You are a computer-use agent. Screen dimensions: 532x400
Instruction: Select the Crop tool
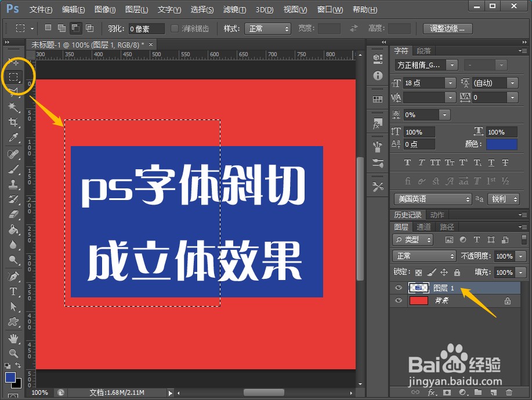coord(13,122)
